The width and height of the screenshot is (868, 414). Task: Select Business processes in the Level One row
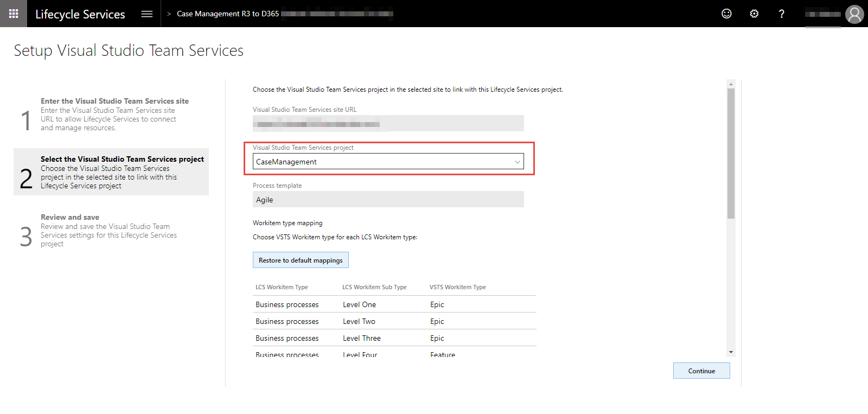coord(287,304)
